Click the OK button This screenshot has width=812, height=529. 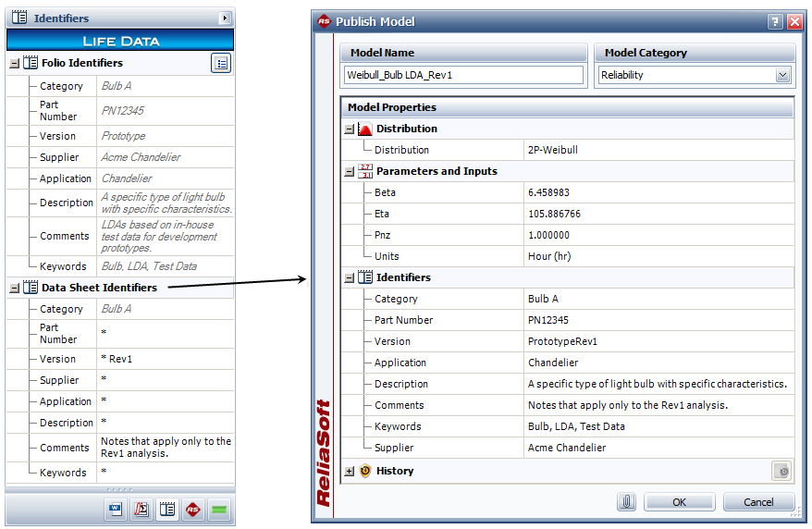pos(680,502)
